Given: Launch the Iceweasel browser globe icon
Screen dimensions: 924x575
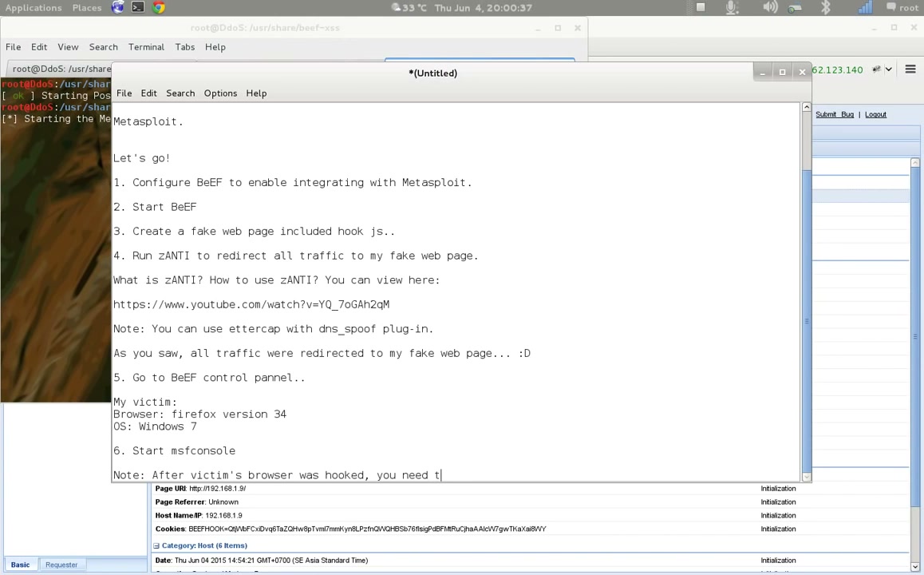Looking at the screenshot, I should (x=118, y=8).
